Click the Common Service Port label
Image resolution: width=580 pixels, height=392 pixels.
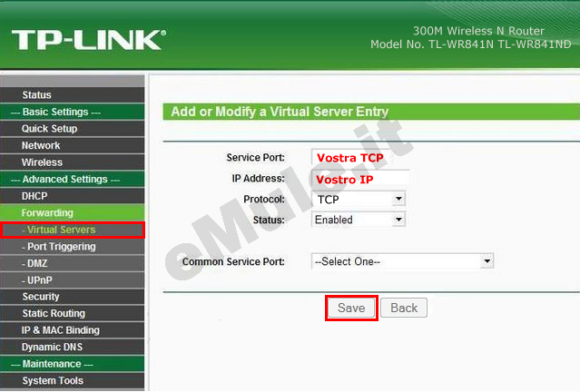tap(233, 262)
